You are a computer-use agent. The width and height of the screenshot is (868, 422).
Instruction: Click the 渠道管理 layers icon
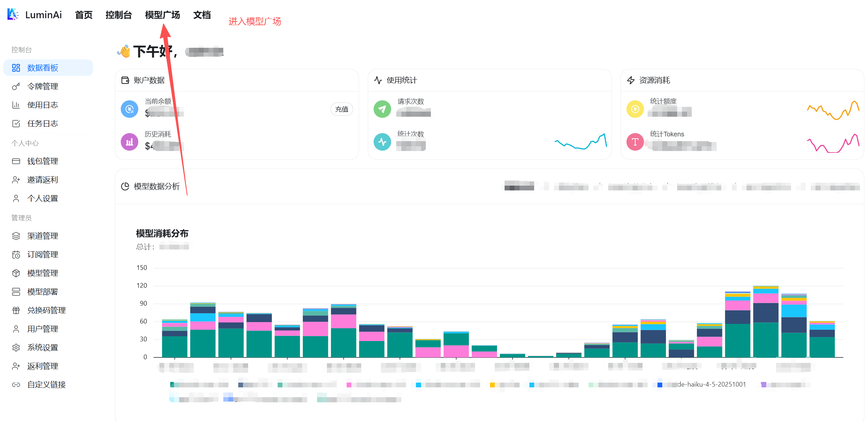(16, 236)
